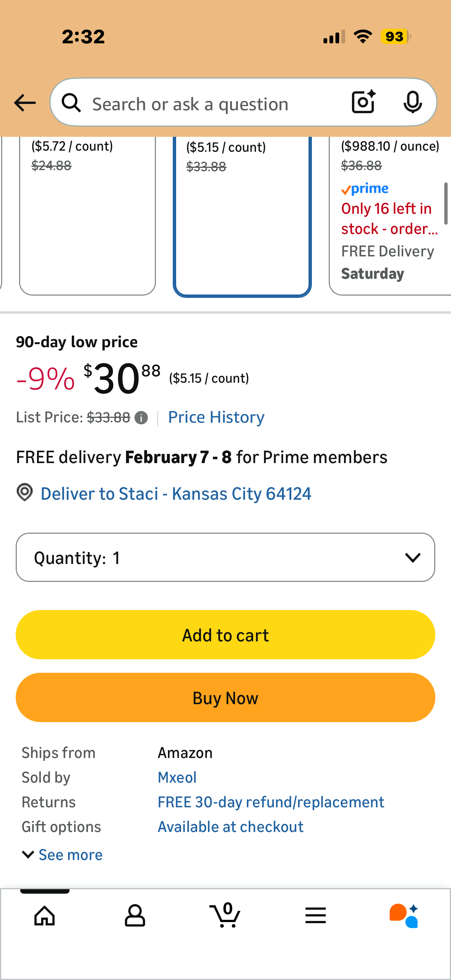Open the Quantity dropdown
This screenshot has width=451, height=980.
tap(225, 557)
